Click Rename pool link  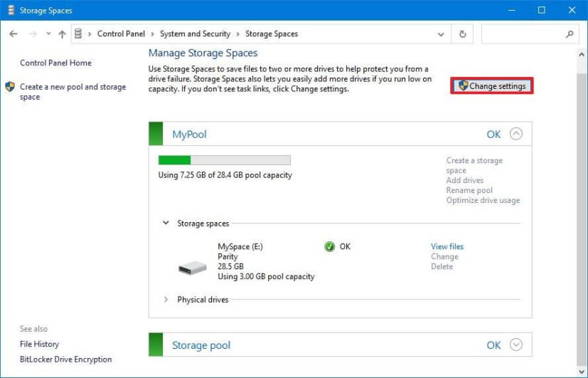point(469,190)
